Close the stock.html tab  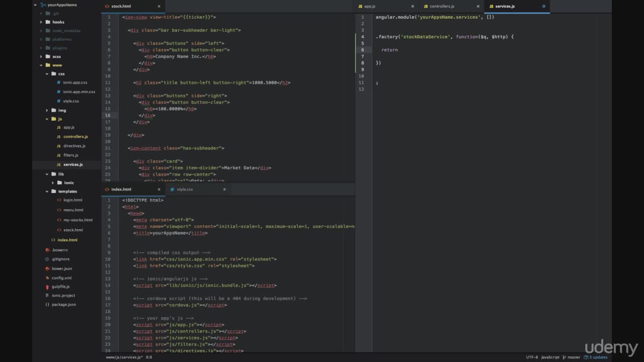pyautogui.click(x=159, y=7)
